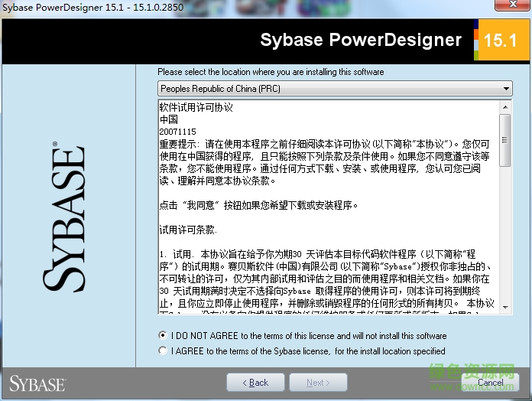Screen dimensions: 532x401
Task: Click the Next button
Action: click(318, 383)
